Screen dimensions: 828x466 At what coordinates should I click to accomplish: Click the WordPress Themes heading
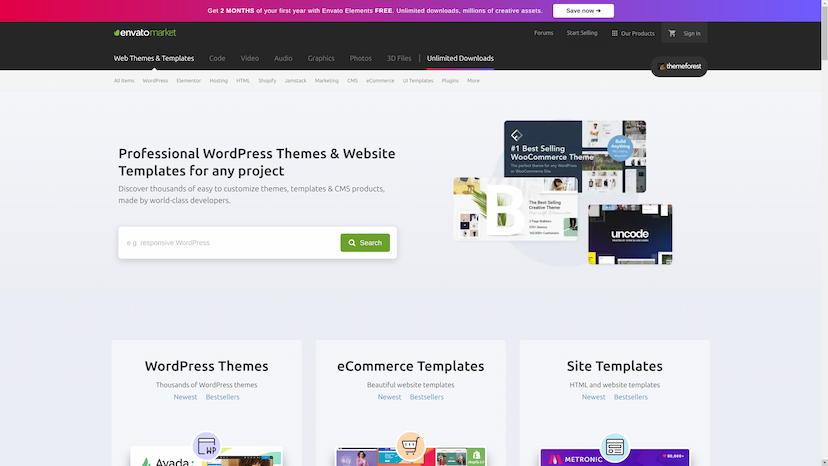206,366
